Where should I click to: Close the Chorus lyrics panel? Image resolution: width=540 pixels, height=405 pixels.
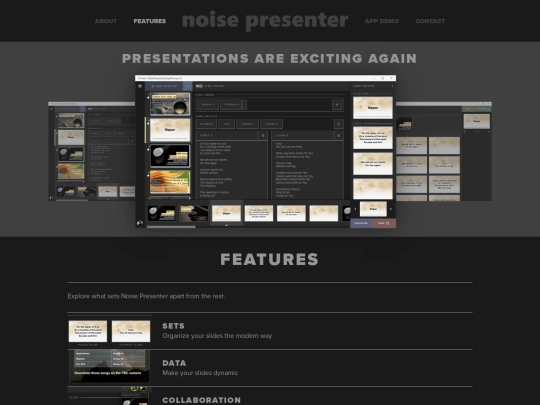pos(339,135)
